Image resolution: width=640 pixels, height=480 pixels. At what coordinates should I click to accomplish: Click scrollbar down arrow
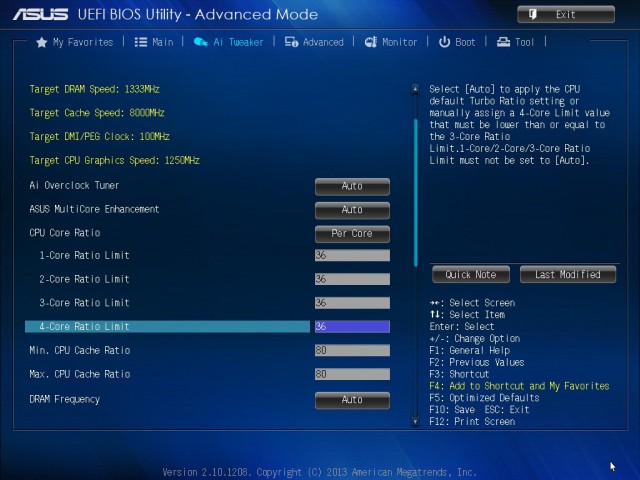[415, 421]
